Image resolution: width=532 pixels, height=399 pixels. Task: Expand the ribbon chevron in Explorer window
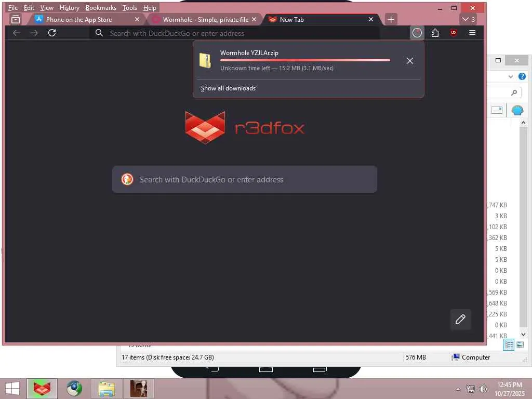[x=510, y=76]
